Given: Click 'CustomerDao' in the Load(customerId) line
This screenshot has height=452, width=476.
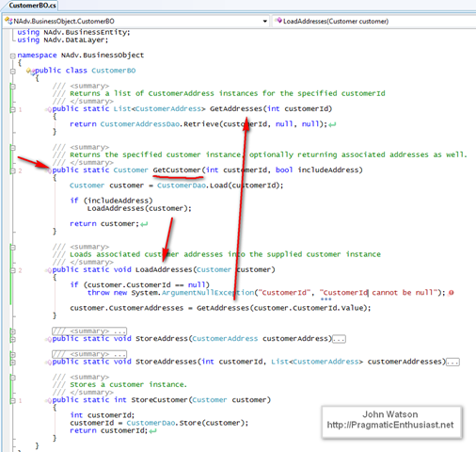Looking at the screenshot, I should click(182, 186).
